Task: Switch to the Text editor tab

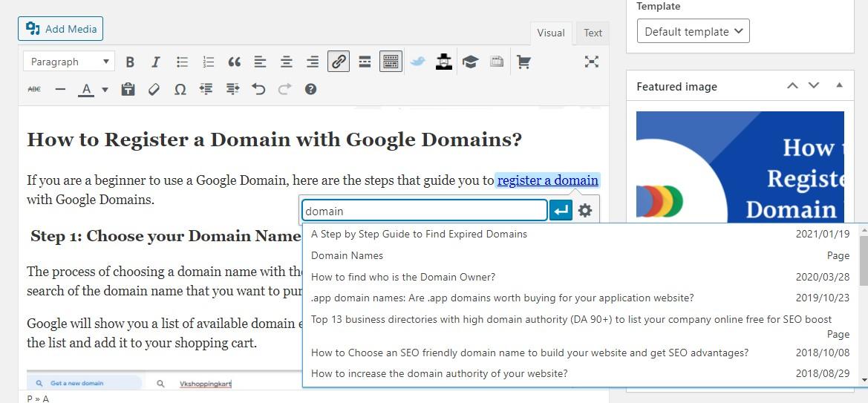Action: pyautogui.click(x=593, y=33)
